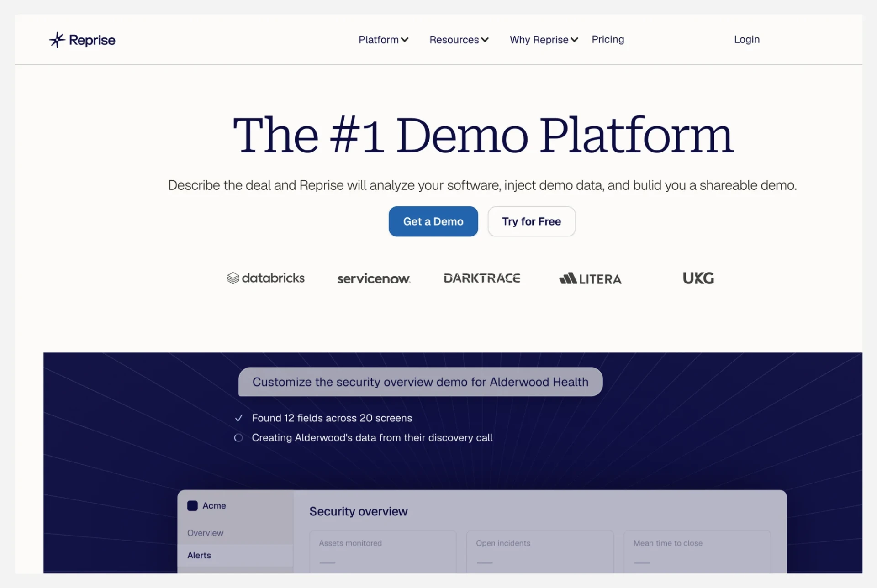Click the Customize the security overview prompt field
This screenshot has width=877, height=588.
click(420, 382)
